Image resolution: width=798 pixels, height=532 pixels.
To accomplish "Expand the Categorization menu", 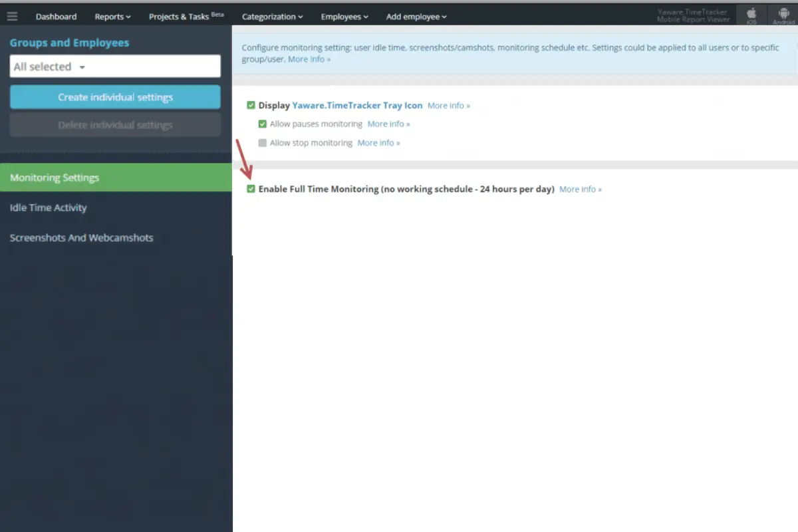I will (273, 16).
